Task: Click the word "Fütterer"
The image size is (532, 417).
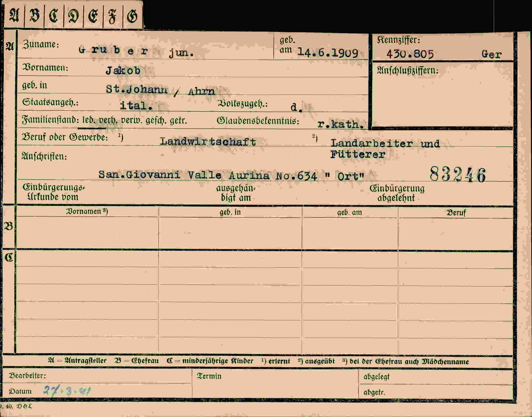Action: [358, 154]
